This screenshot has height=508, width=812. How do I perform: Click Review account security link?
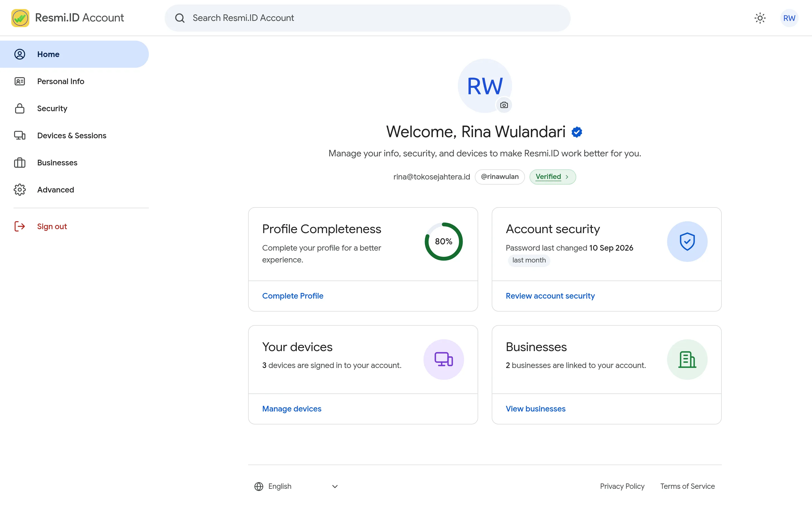tap(550, 296)
